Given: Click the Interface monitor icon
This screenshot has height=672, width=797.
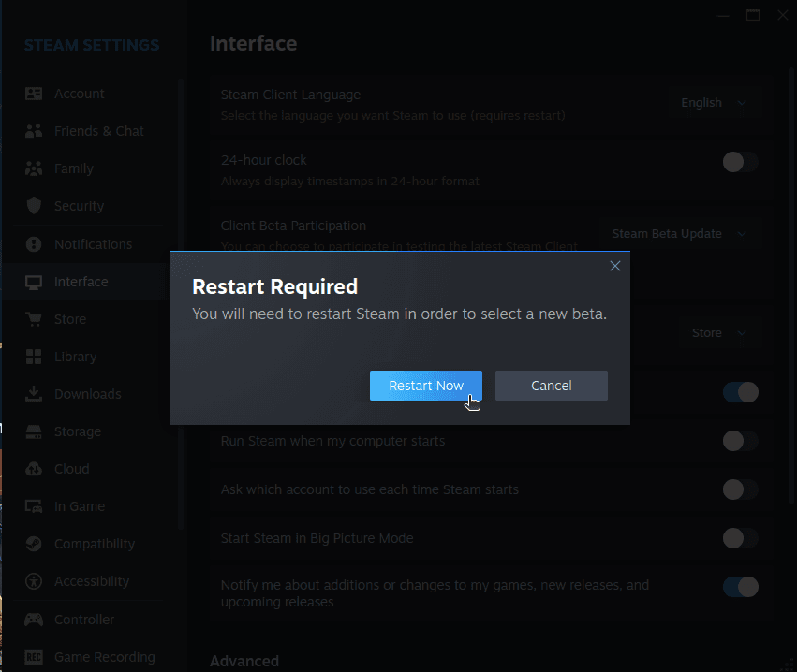Looking at the screenshot, I should [34, 282].
